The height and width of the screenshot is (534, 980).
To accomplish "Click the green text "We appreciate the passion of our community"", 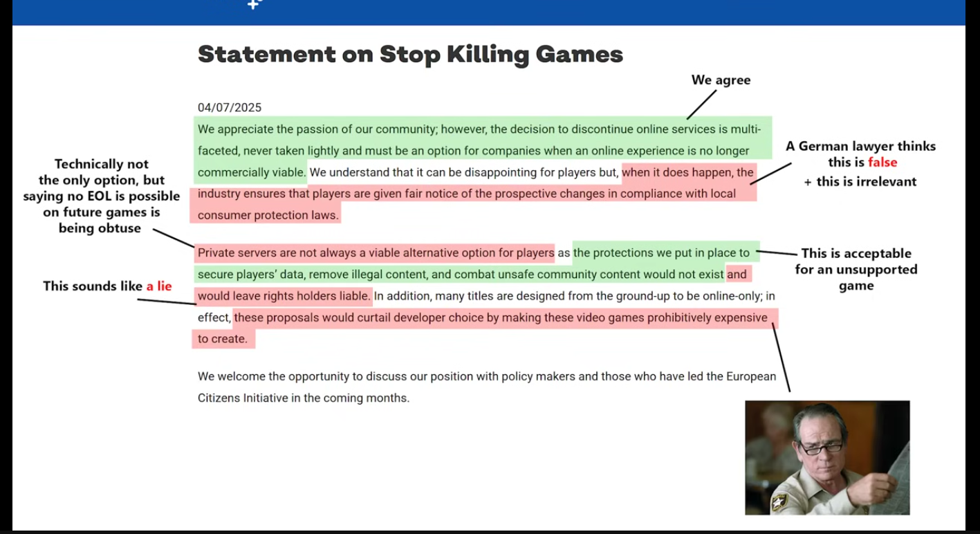I will click(316, 129).
